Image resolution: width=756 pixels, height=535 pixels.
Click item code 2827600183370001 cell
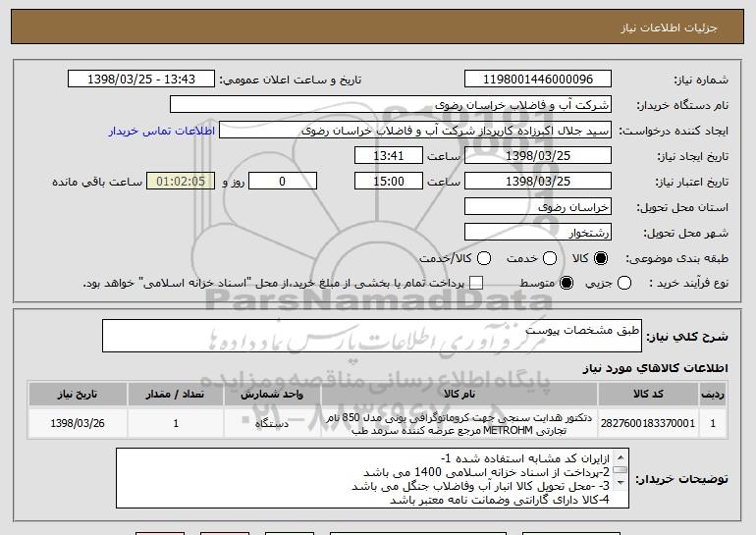point(648,423)
